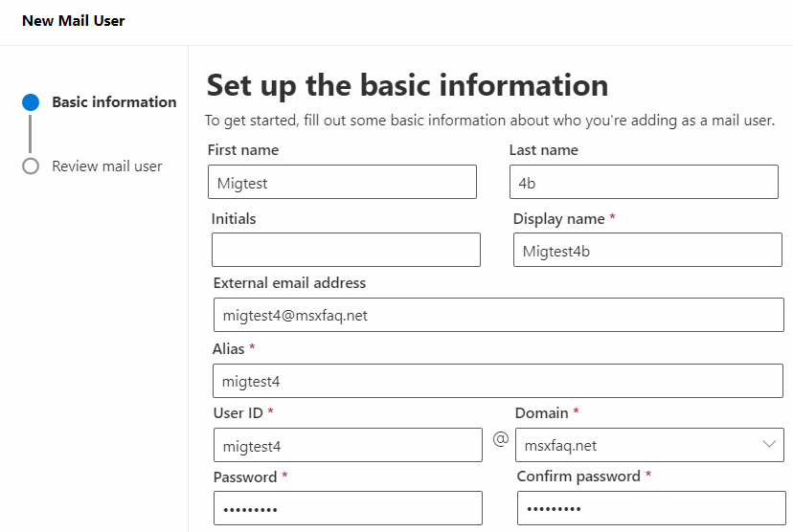The image size is (793, 532).
Task: Click the Basic information step circle
Action: point(31,102)
